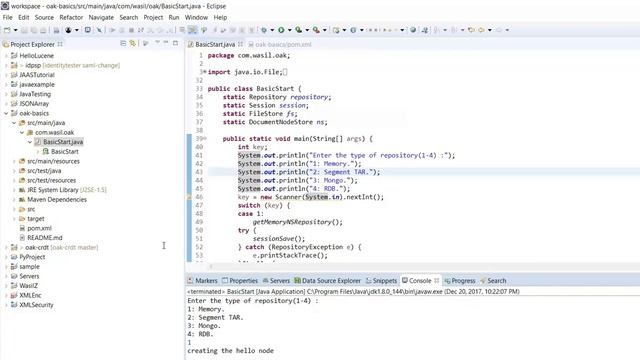Click the Save toolbar icon
Image resolution: width=640 pixels, height=360 pixels.
tap(24, 30)
